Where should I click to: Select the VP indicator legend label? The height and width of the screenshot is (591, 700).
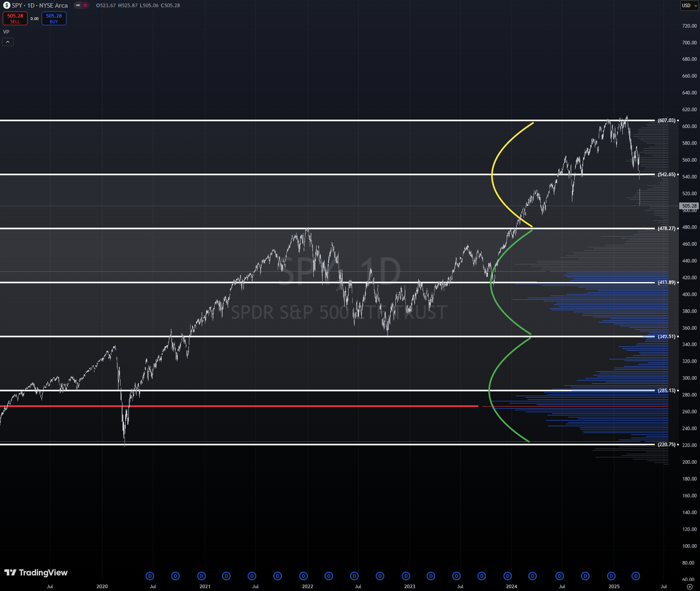(6, 32)
